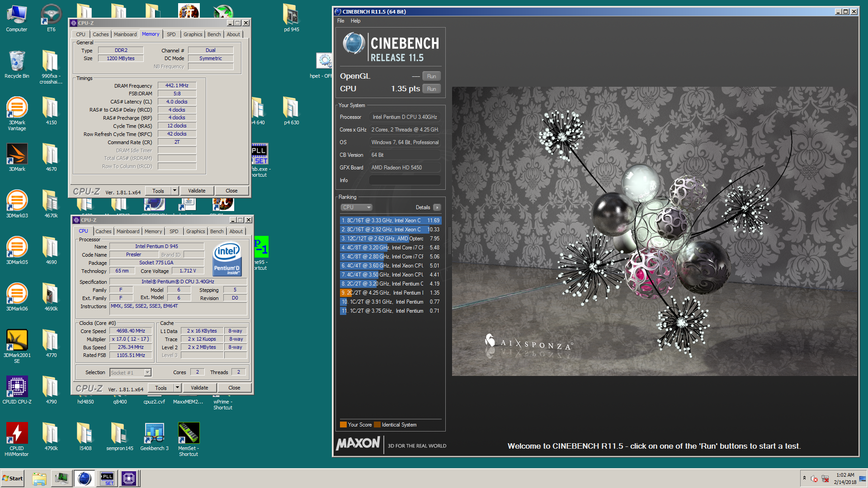Open the i5408 folder
The height and width of the screenshot is (488, 868).
(x=85, y=437)
